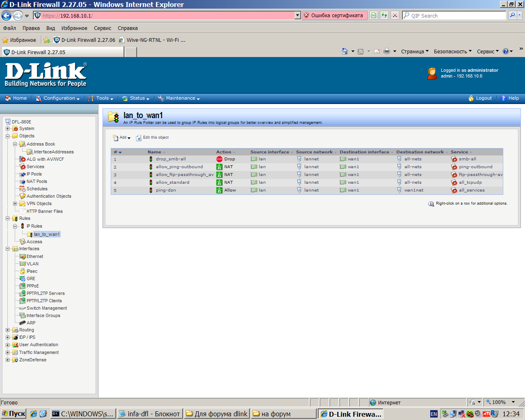Open the Tools dropdown menu
The width and height of the screenshot is (525, 420).
(101, 98)
